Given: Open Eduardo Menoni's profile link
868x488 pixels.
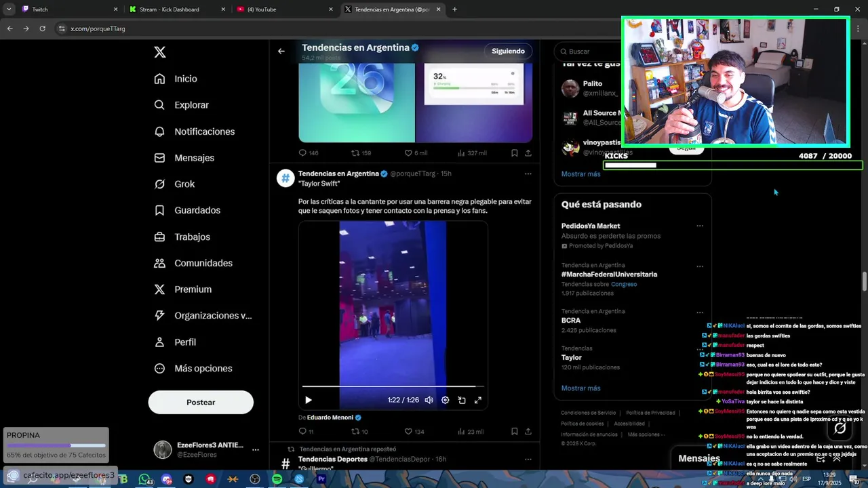Looking at the screenshot, I should (330, 418).
